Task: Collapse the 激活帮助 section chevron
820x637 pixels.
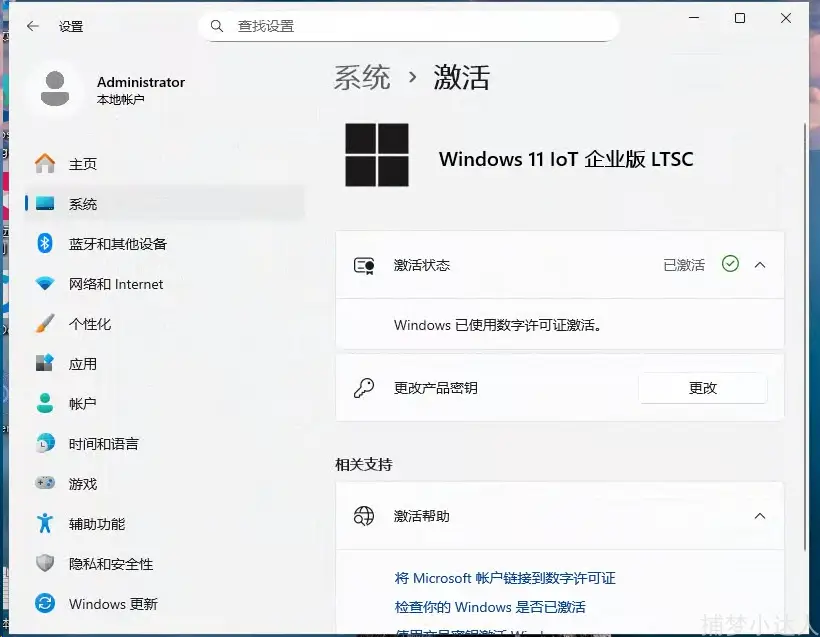Action: [x=759, y=516]
